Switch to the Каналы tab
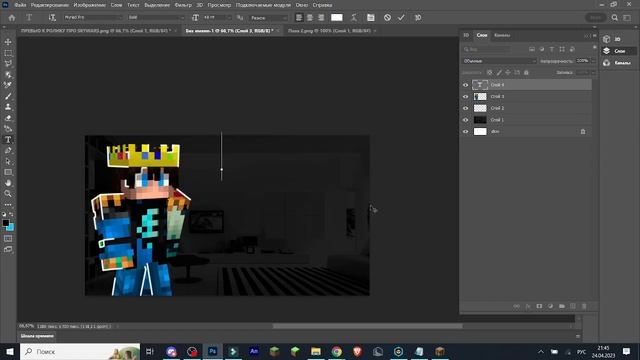Screen dimensions: 640x360 coord(502,36)
